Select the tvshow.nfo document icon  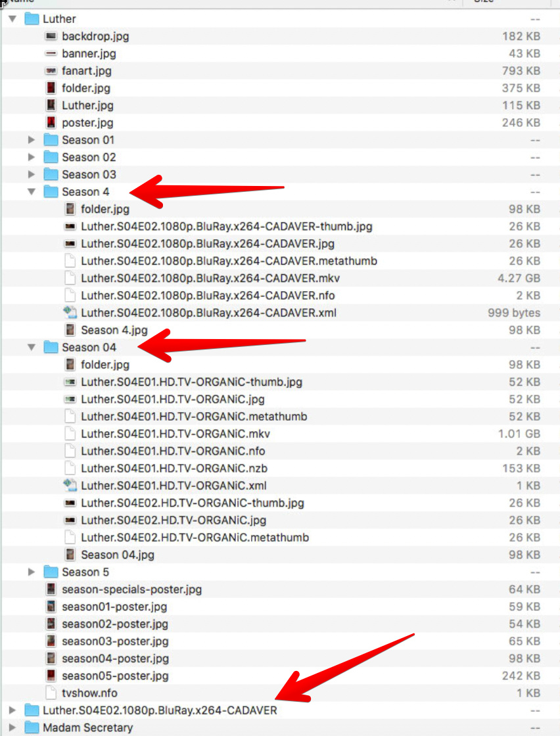(x=51, y=693)
